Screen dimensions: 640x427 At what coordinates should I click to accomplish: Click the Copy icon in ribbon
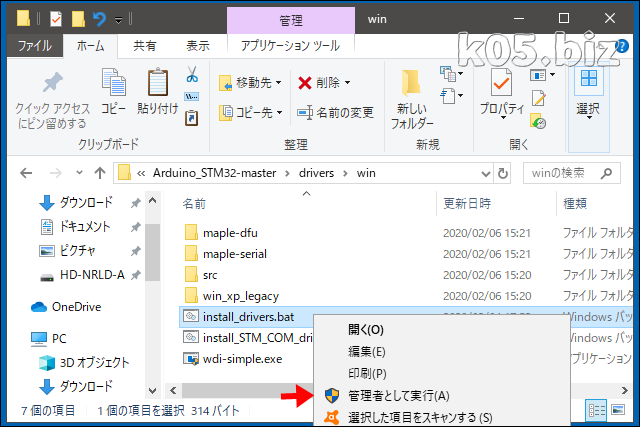click(x=113, y=82)
